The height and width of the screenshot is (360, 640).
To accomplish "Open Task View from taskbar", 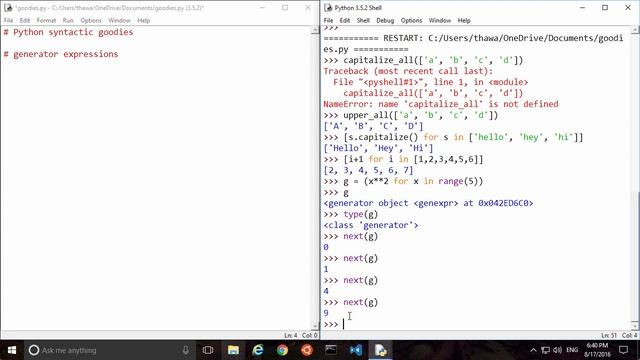I will pyautogui.click(x=208, y=350).
